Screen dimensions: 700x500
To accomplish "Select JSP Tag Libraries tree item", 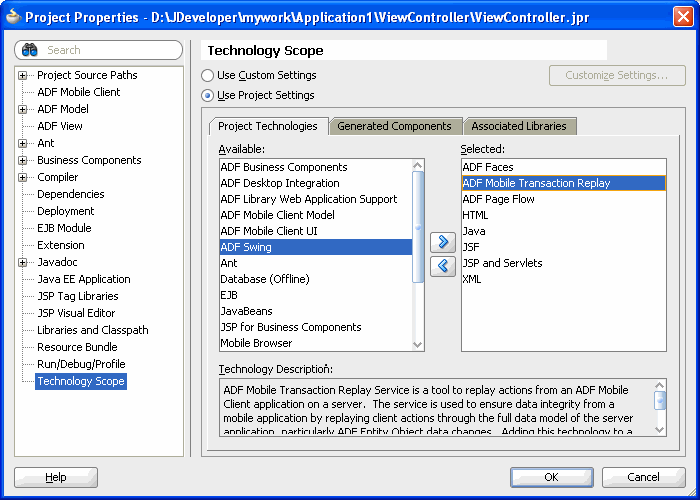I will coord(78,296).
